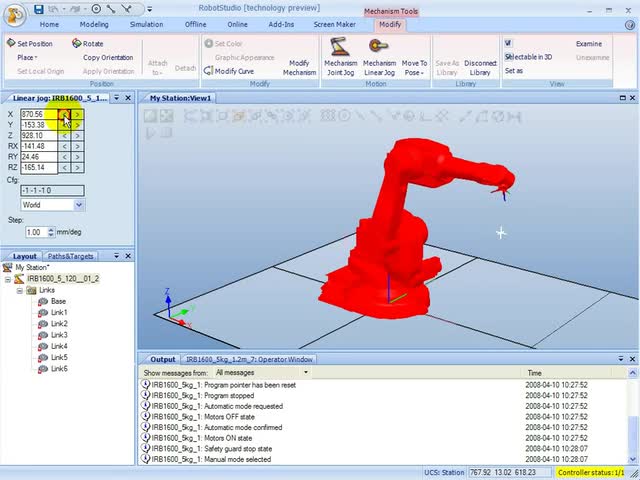Click the Output scrollbar up arrow
The image size is (640, 480).
632,373
